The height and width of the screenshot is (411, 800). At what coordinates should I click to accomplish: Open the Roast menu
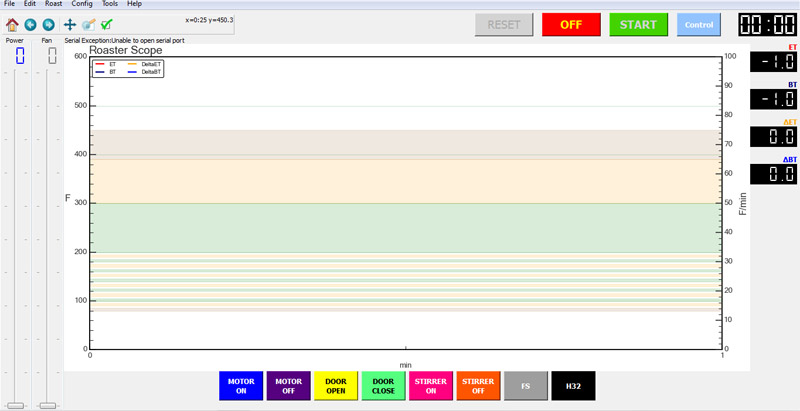tap(54, 4)
